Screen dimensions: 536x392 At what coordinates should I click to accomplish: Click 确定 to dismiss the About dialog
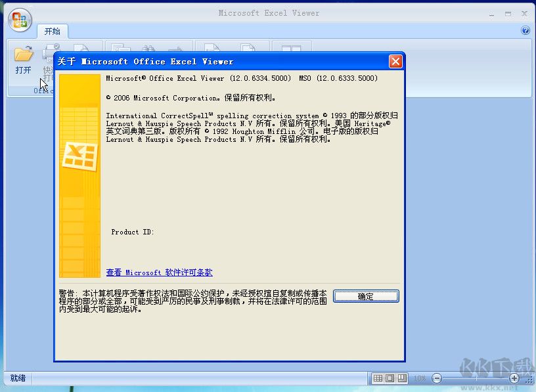366,296
